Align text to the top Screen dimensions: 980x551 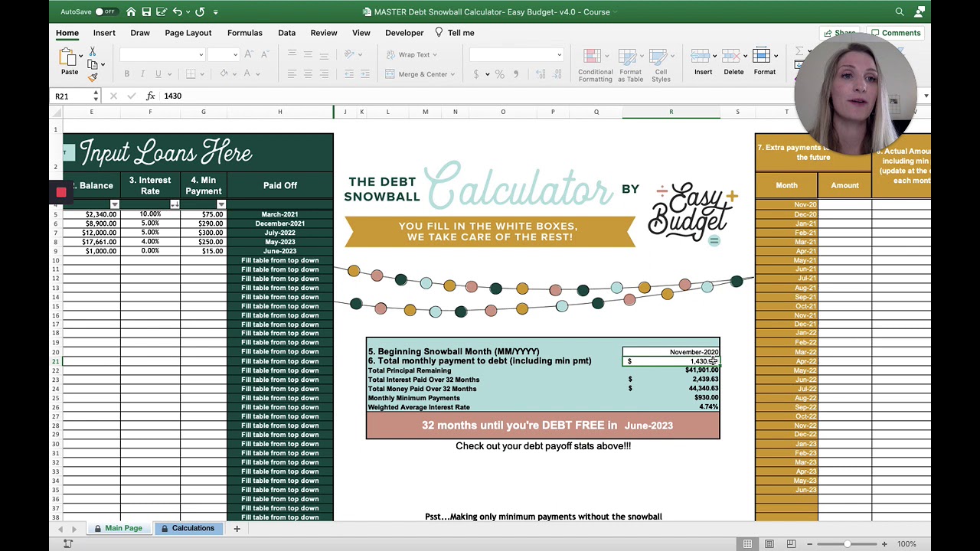coord(292,54)
